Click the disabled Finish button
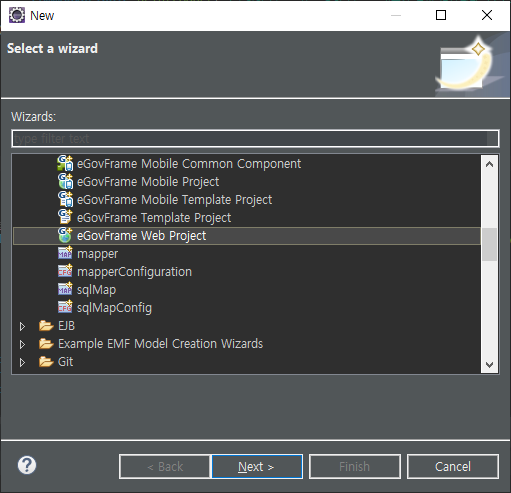Image resolution: width=511 pixels, height=493 pixels. click(355, 466)
